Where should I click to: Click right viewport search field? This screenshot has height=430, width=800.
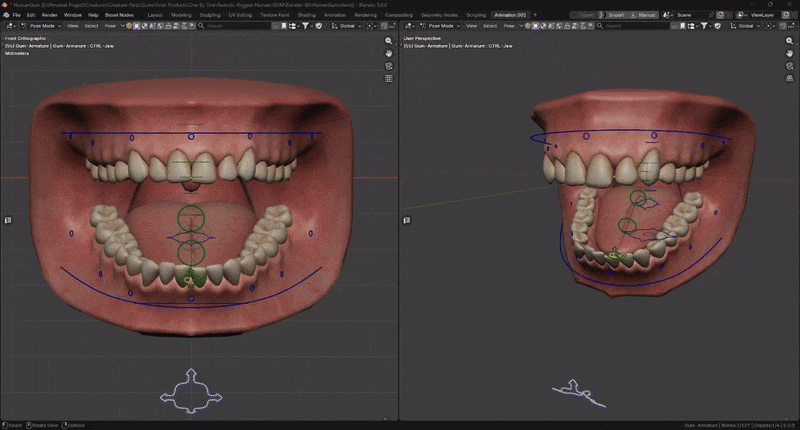[x=635, y=26]
